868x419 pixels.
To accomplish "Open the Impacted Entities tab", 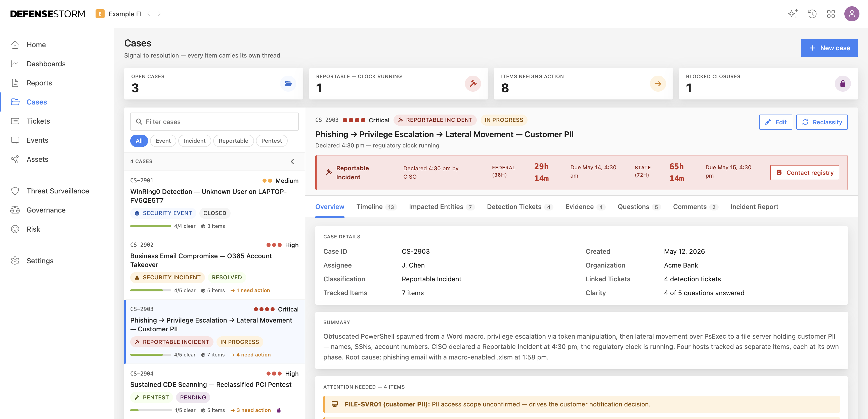I will click(442, 207).
